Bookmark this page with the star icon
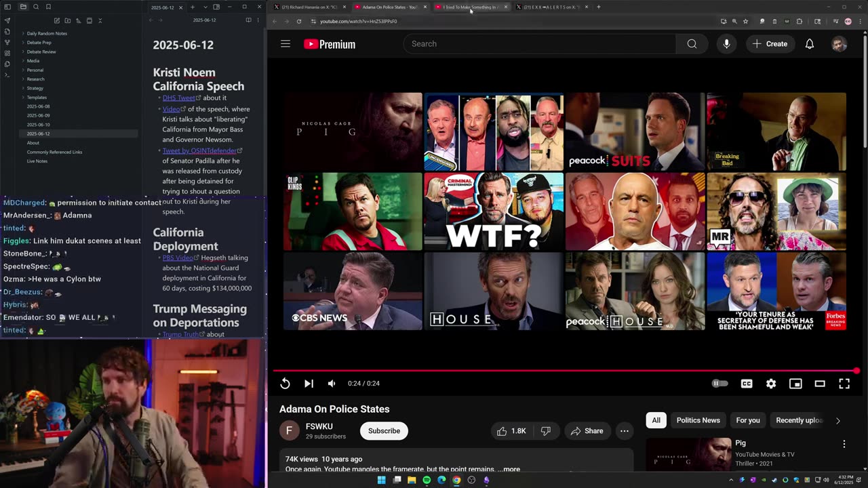The image size is (868, 488). (x=746, y=21)
